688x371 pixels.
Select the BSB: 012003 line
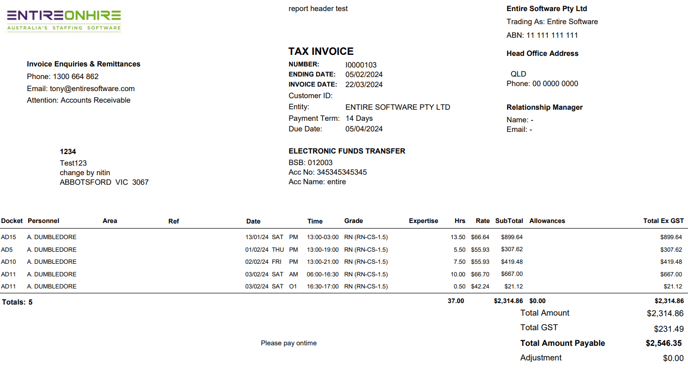pos(310,163)
